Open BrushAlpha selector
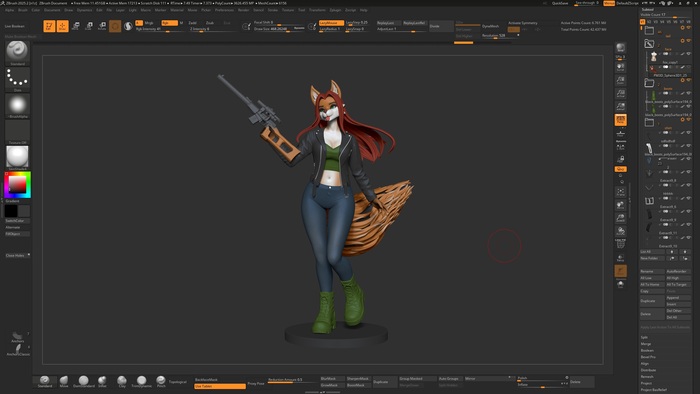Viewport: 700px width, 394px height. (x=17, y=105)
